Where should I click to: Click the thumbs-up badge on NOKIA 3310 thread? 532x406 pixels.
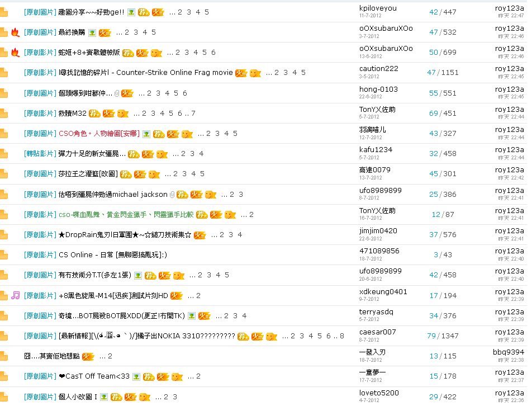(x=272, y=337)
